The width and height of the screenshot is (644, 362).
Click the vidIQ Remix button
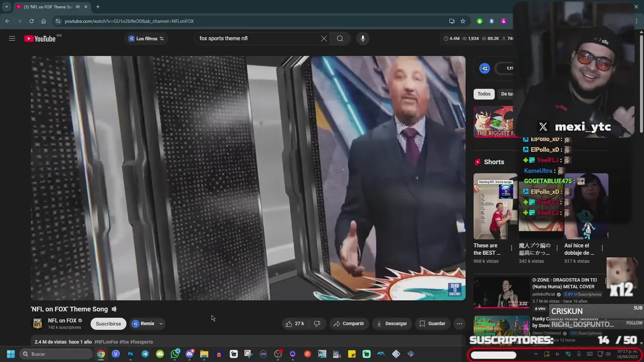(x=143, y=324)
